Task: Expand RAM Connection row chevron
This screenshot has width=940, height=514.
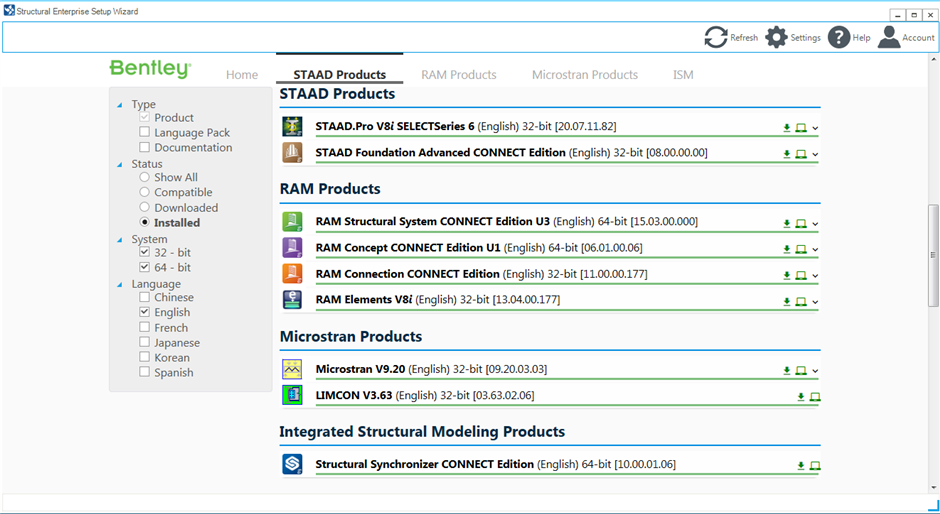Action: 815,276
